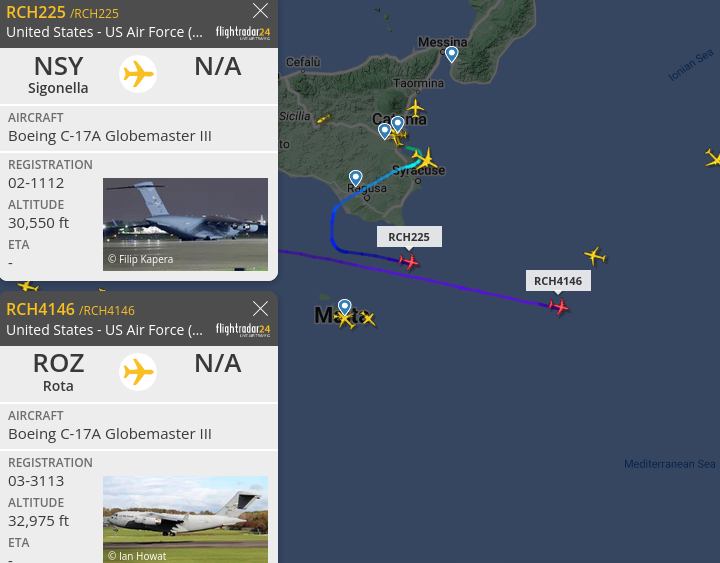Viewport: 720px width, 563px height.
Task: Open the Ian Howat C-17 photo
Action: click(185, 519)
